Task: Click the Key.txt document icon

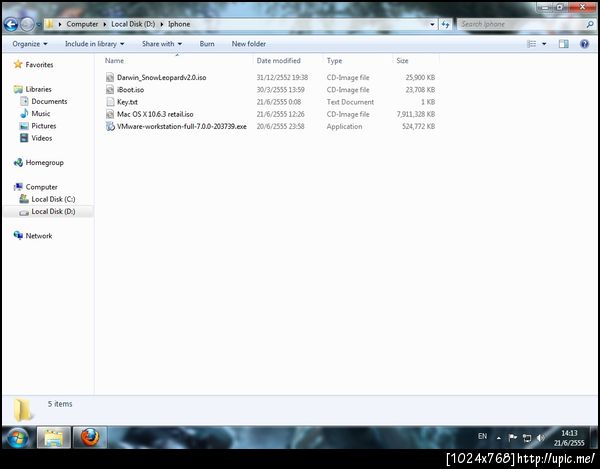Action: pos(110,102)
